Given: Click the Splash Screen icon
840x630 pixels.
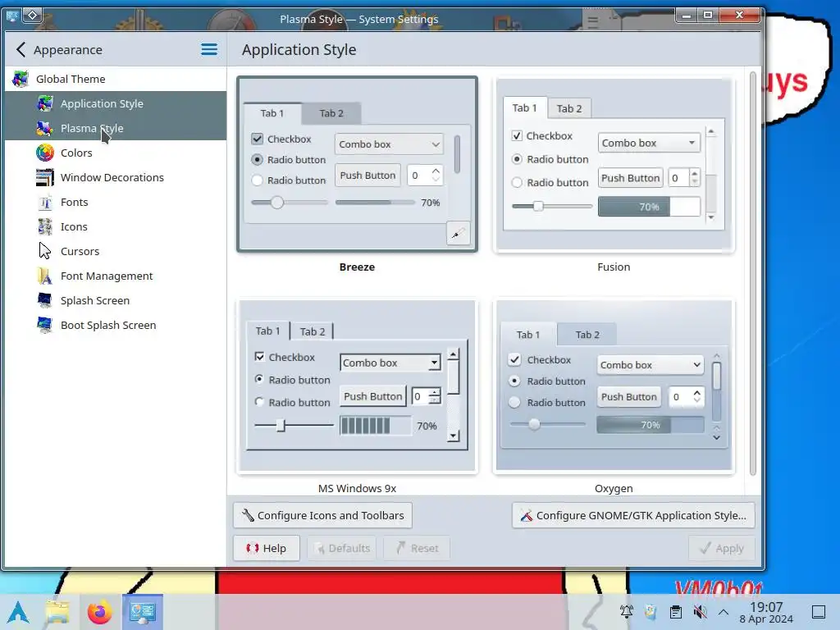Looking at the screenshot, I should click(45, 300).
